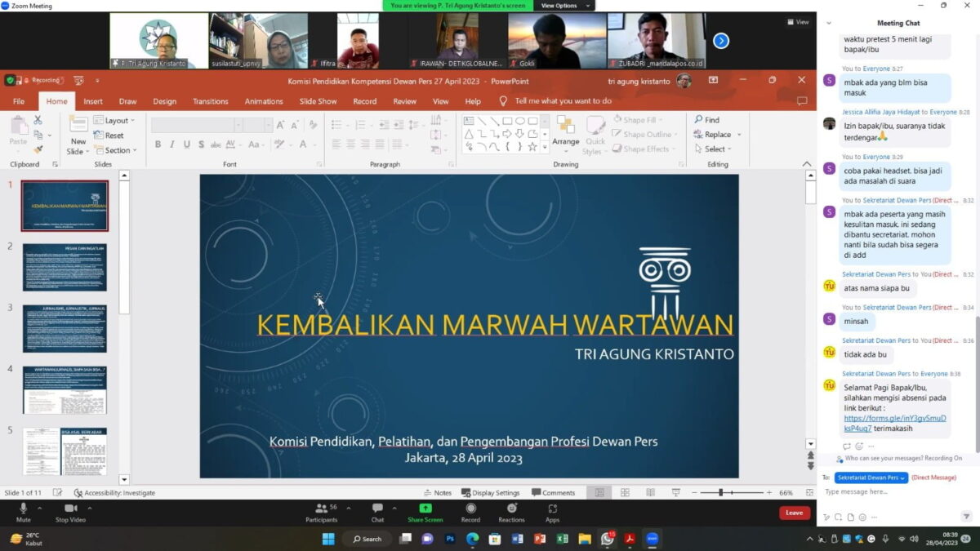Screen dimensions: 980x551
Task: Toggle Stop Video camera button
Action: point(70,509)
